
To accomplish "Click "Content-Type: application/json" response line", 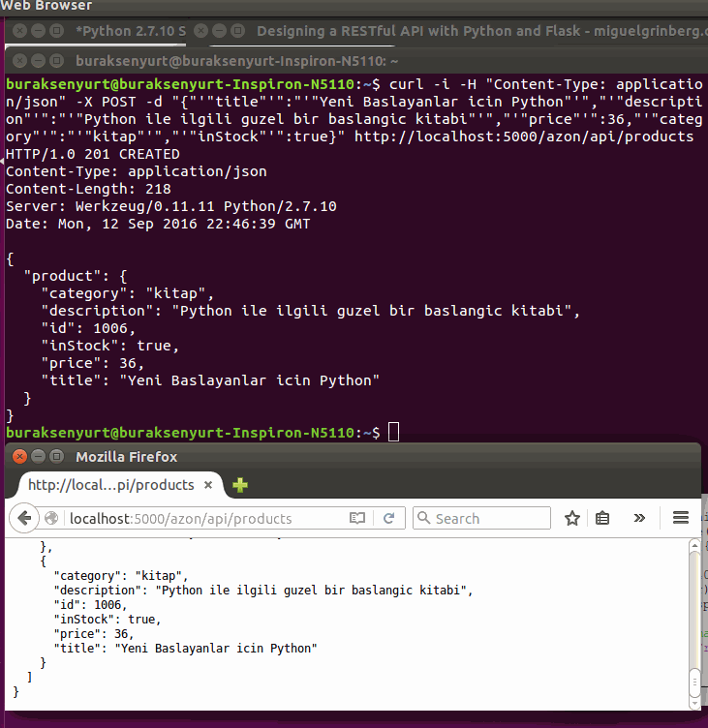I will (x=137, y=171).
